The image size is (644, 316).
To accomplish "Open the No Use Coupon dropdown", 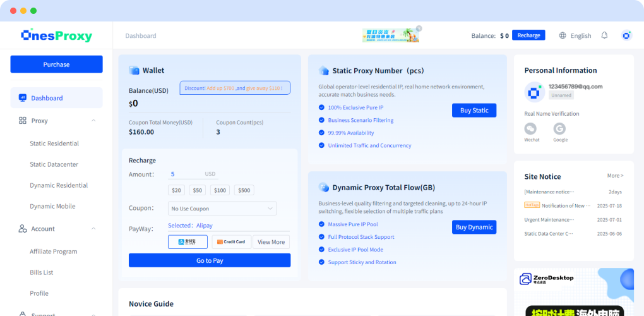I will tap(222, 209).
